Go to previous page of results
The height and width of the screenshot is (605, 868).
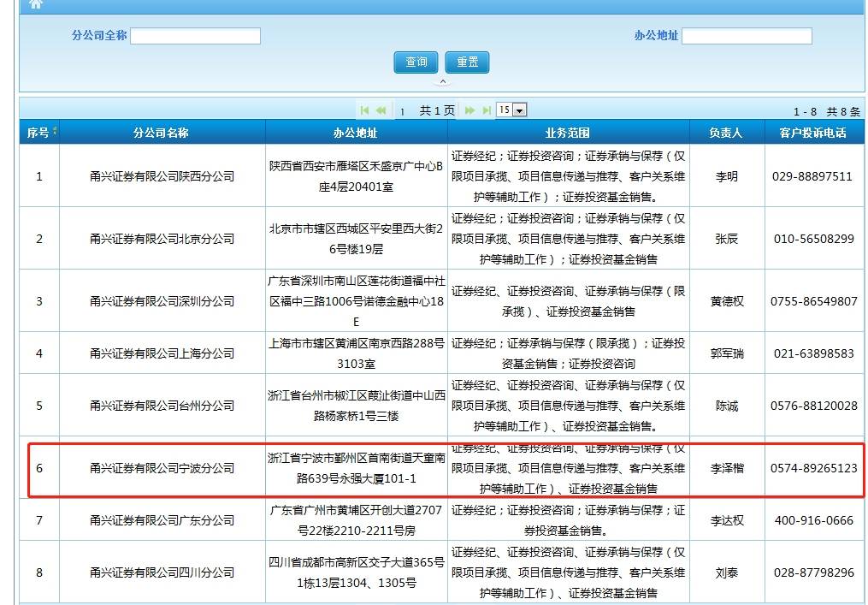tap(381, 110)
